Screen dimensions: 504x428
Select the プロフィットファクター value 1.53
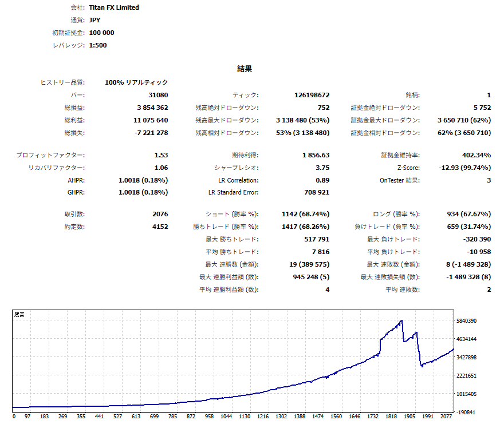[161, 155]
